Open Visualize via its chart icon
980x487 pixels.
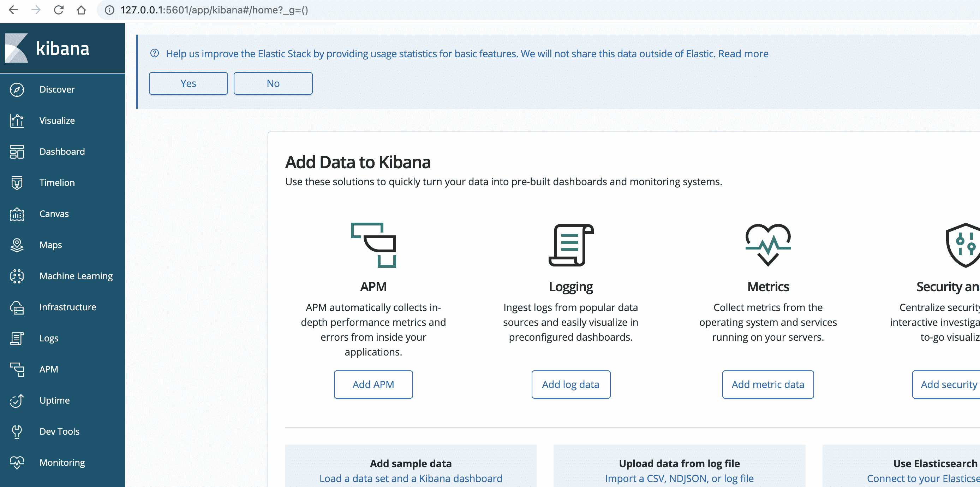17,121
